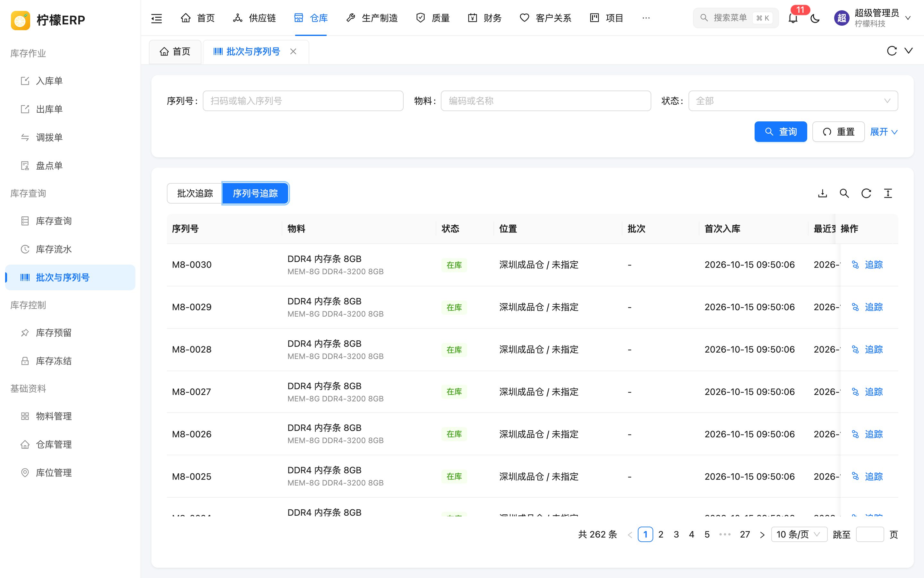924x578 pixels.
Task: Click the 柠檬ERP lemon logo
Action: [x=20, y=20]
